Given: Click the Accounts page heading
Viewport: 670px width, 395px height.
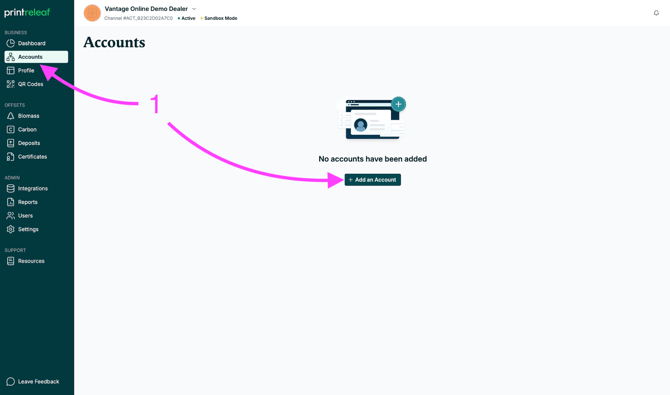Looking at the screenshot, I should pyautogui.click(x=114, y=42).
